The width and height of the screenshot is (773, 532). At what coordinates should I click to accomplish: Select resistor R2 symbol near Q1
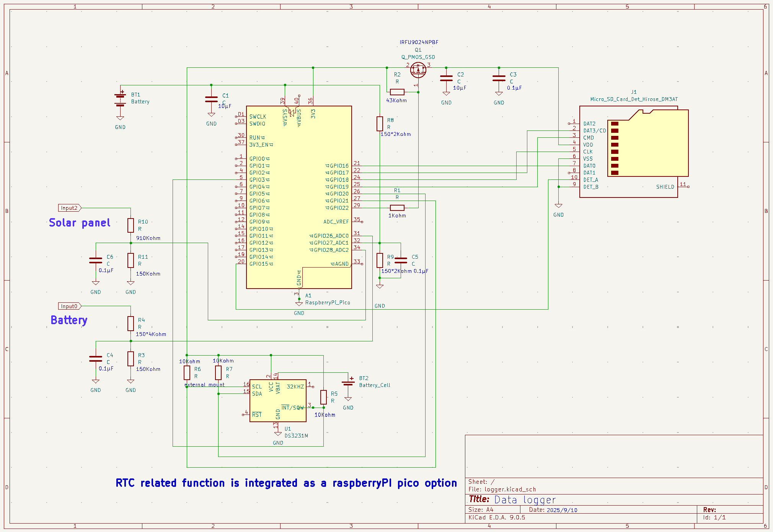(x=397, y=92)
